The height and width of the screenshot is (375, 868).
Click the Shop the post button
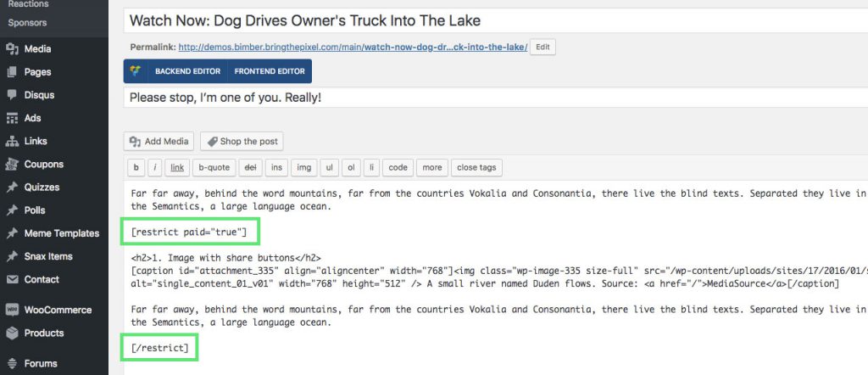(242, 141)
